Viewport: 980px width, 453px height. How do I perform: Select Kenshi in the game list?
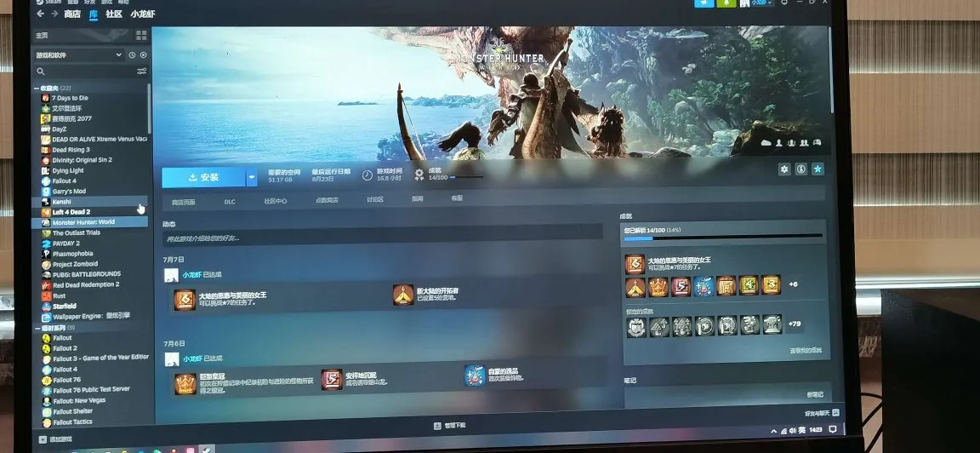61,202
